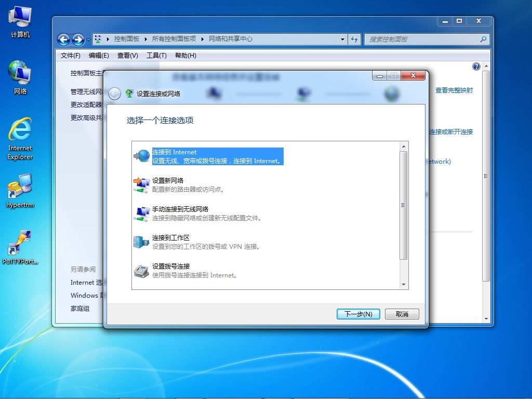This screenshot has width=532, height=399.
Task: Click the options list scroll-up arrow
Action: click(x=403, y=147)
